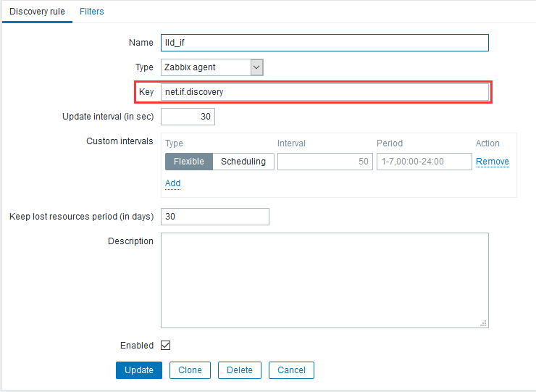Toggle the Enabled checkbox
The height and width of the screenshot is (392, 536).
(x=165, y=346)
